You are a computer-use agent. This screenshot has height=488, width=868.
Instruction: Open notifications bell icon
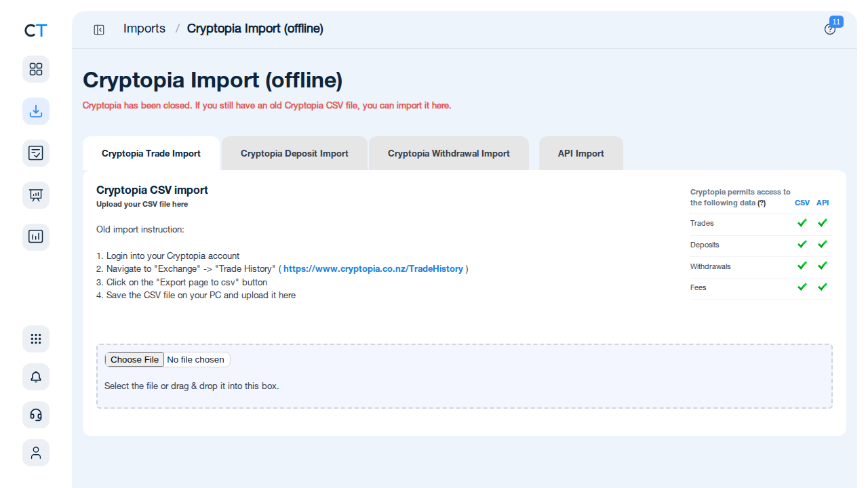pyautogui.click(x=36, y=377)
